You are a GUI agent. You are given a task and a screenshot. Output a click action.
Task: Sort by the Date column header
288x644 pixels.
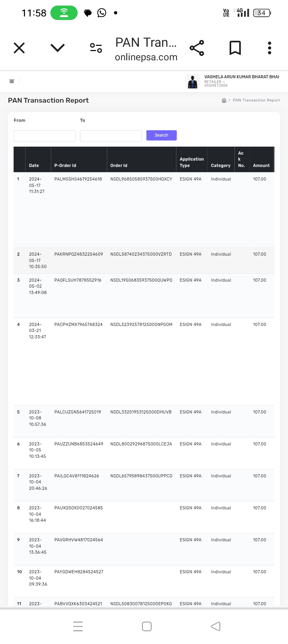34,165
